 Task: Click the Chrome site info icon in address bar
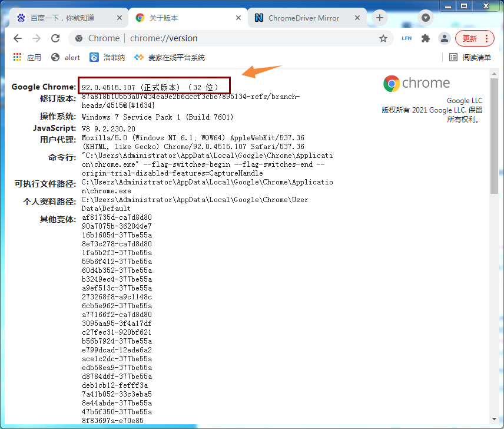click(79, 38)
